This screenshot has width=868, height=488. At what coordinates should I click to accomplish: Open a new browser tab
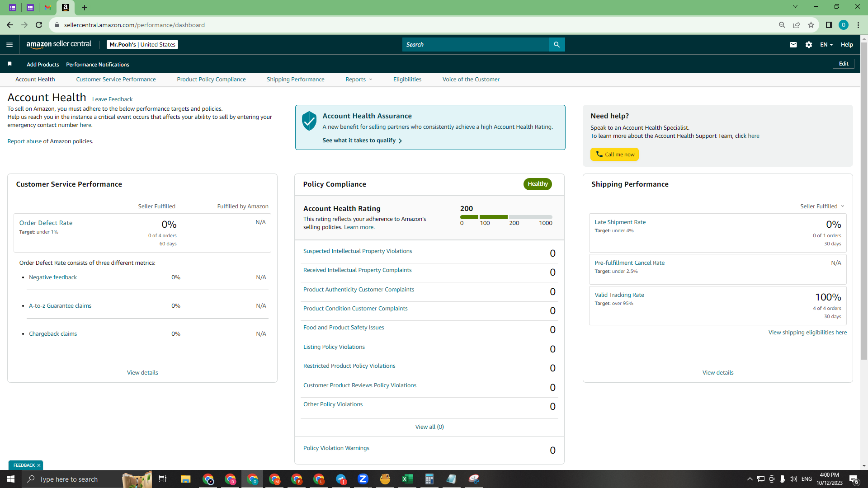tap(84, 8)
